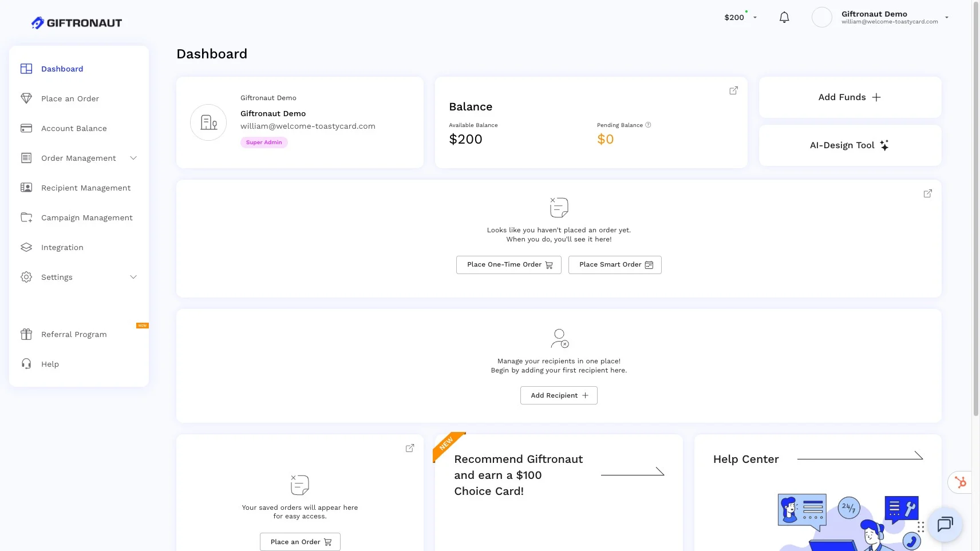This screenshot has width=980, height=551.
Task: Click the card icon beside Account Balance
Action: click(x=26, y=128)
